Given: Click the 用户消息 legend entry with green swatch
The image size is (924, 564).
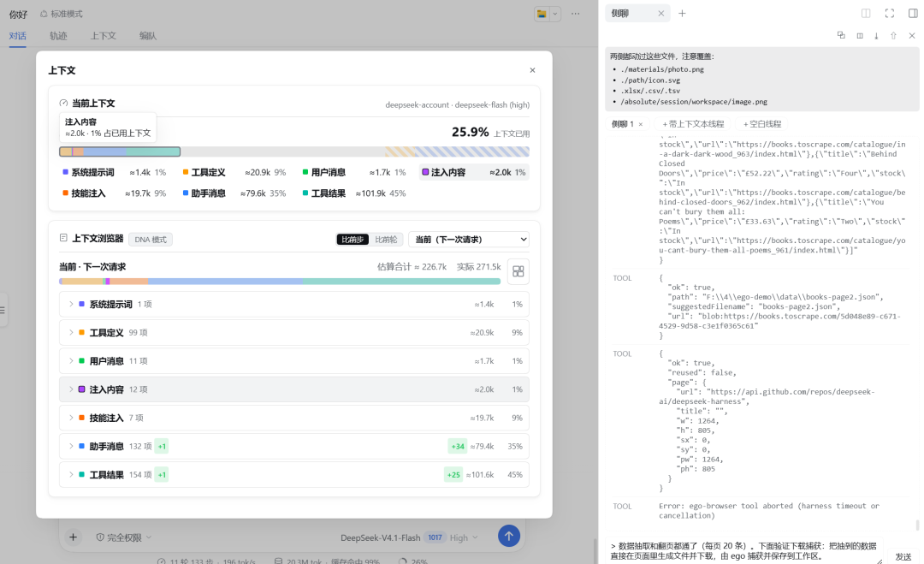Looking at the screenshot, I should click(x=353, y=172).
